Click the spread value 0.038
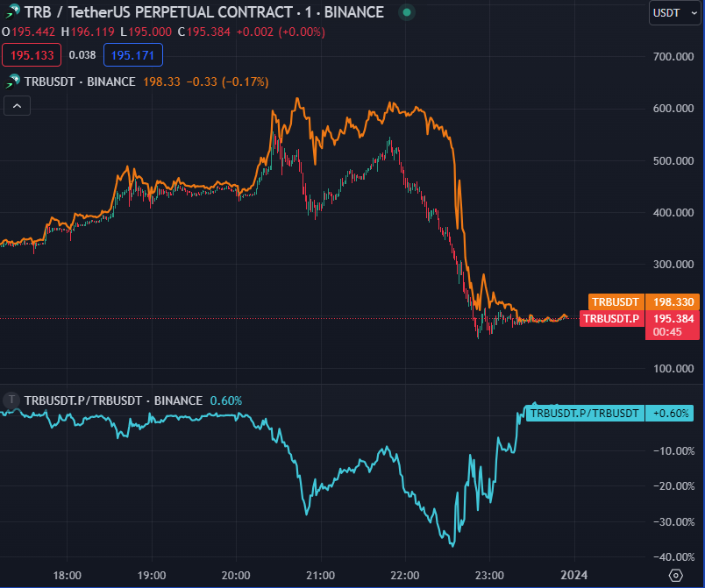705x588 pixels. tap(82, 55)
